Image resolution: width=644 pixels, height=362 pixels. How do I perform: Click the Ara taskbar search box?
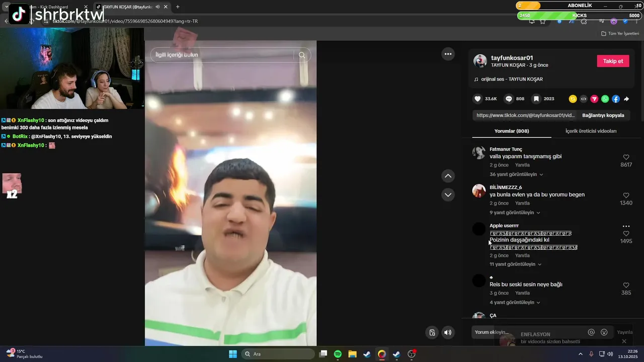(278, 354)
